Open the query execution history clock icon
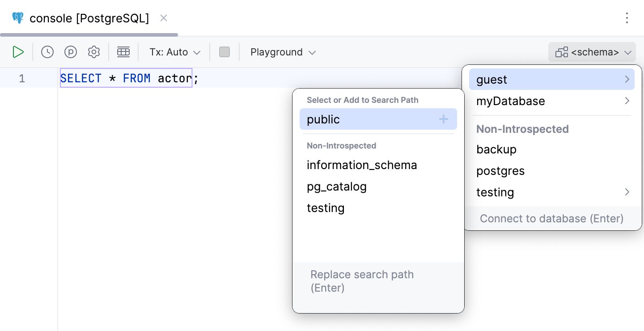The image size is (644, 331). tap(47, 52)
